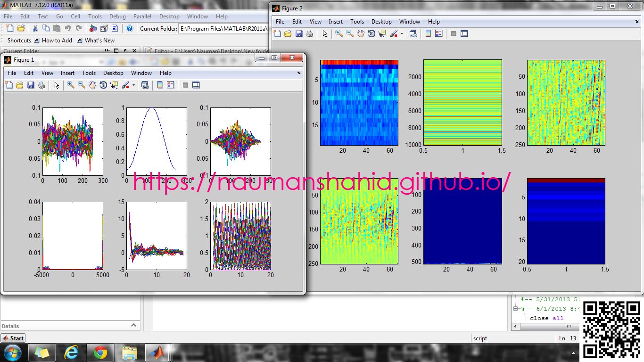Click the Profiler icon in MATLAB toolbar
The height and width of the screenshot is (362, 644).
pyautogui.click(x=115, y=28)
